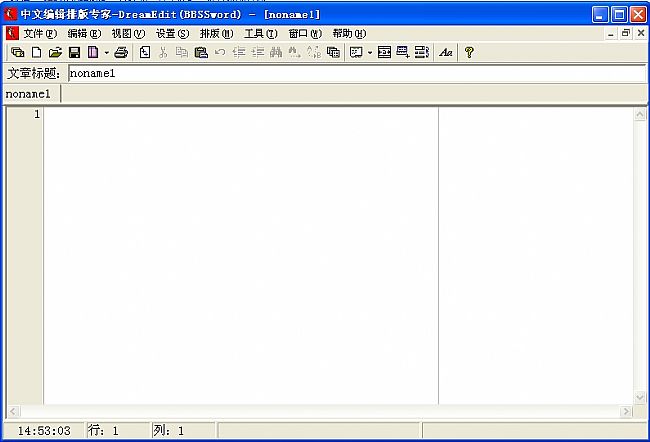
Task: Click the cascading windows icon in the toolbar
Action: click(x=17, y=52)
